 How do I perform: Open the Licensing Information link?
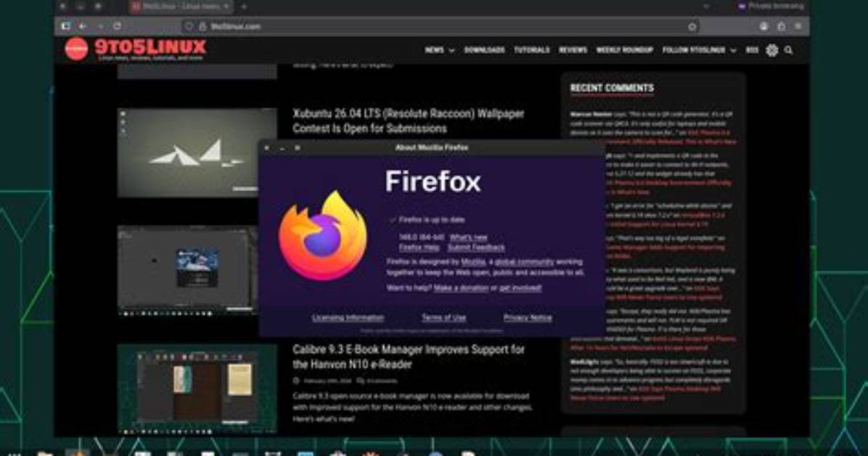348,318
